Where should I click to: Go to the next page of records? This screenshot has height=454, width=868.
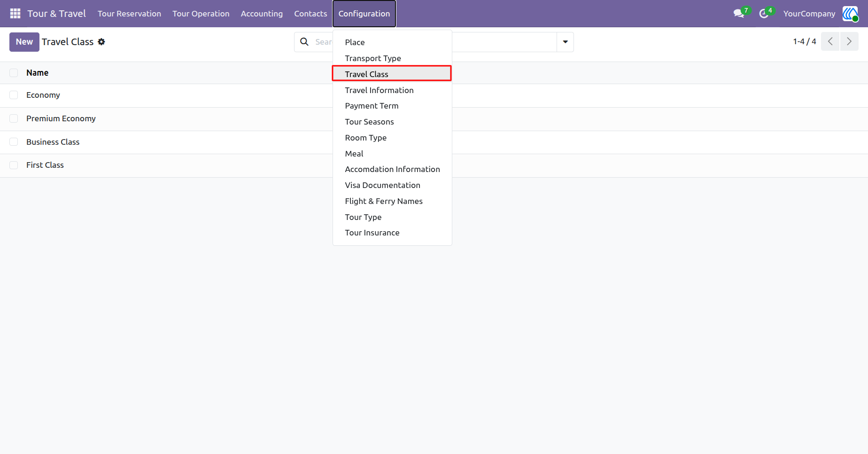point(849,41)
